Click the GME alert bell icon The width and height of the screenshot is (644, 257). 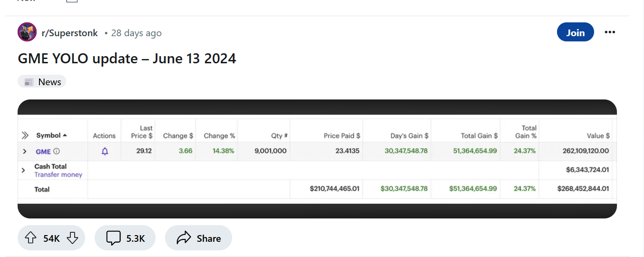click(105, 151)
